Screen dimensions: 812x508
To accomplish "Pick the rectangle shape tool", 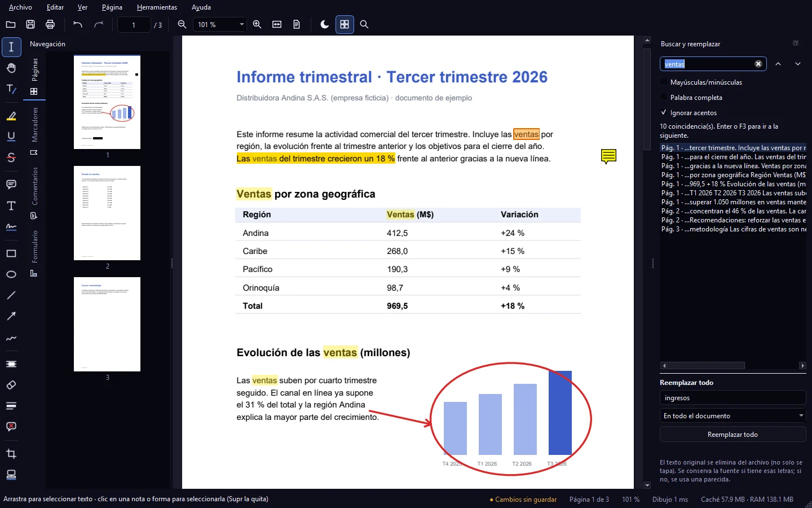I will click(x=11, y=253).
